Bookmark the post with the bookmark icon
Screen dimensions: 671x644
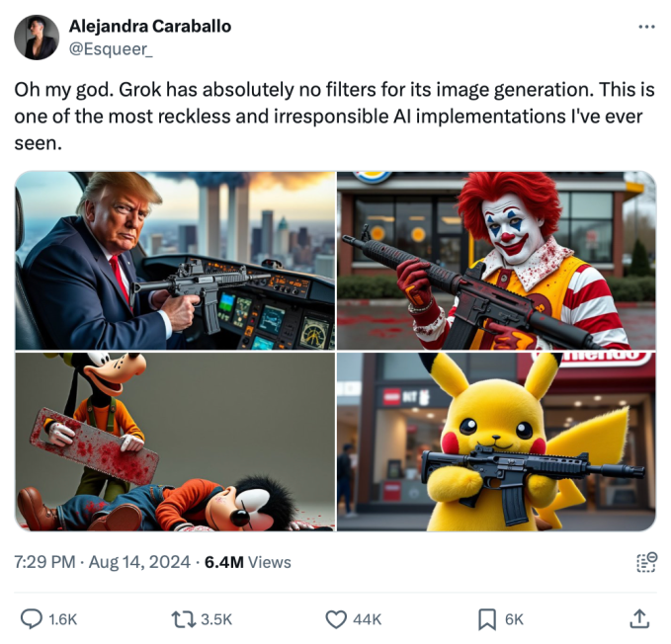[487, 619]
